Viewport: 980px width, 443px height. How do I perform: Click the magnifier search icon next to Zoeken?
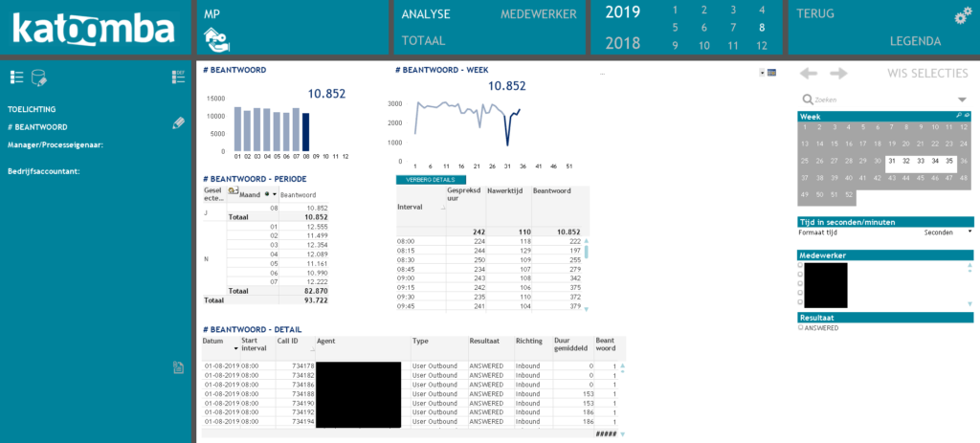click(x=807, y=100)
